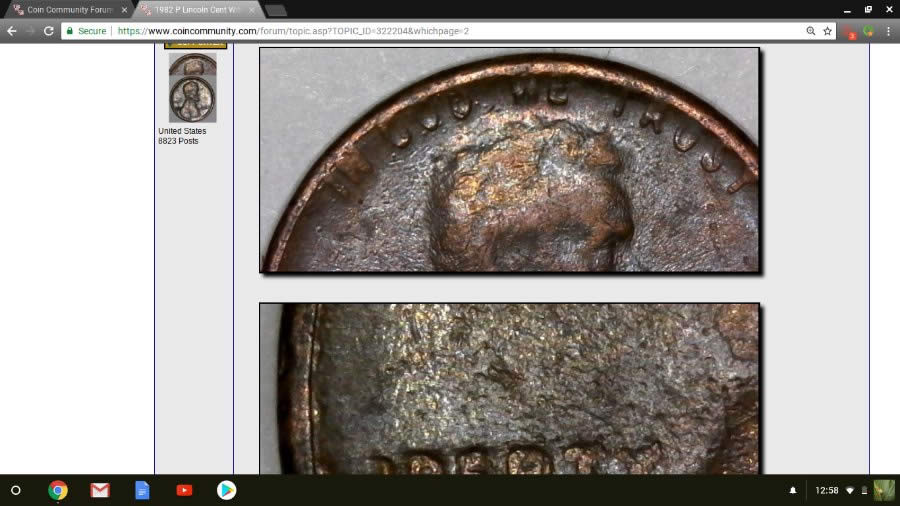
Task: Click the yellow supporter badge above avatar
Action: pos(195,45)
